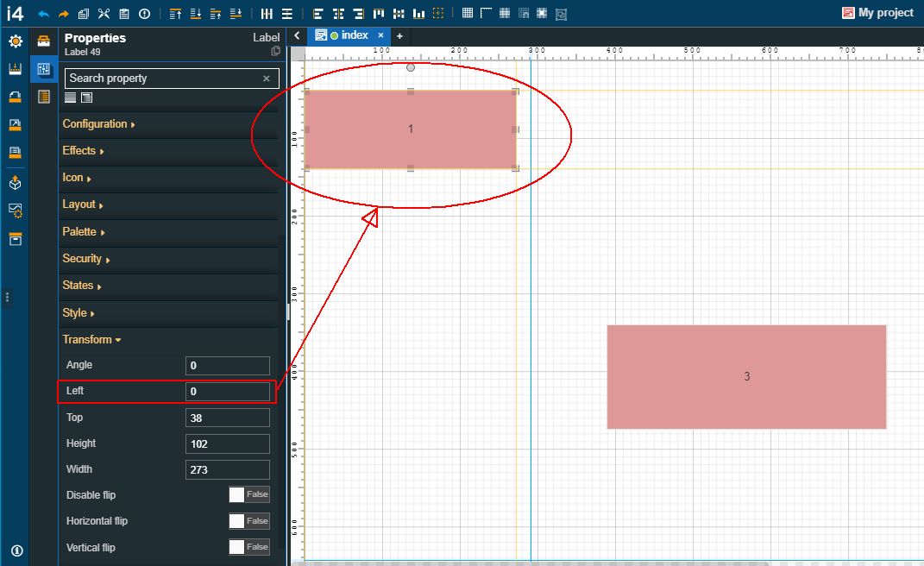Click the bring to front icon

pos(175,14)
